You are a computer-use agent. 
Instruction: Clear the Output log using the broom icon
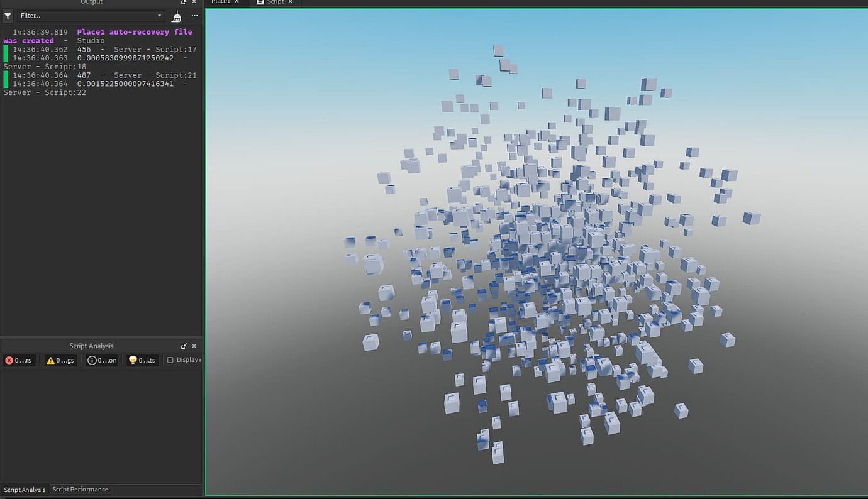176,16
